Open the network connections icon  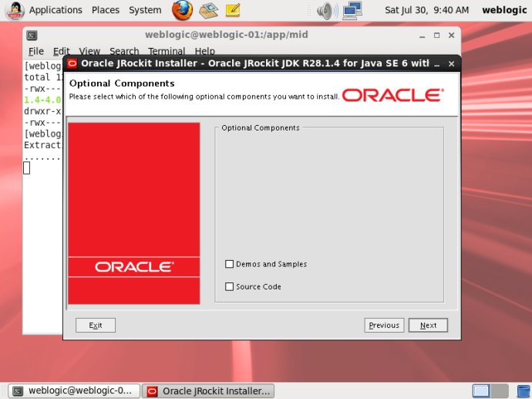(352, 11)
